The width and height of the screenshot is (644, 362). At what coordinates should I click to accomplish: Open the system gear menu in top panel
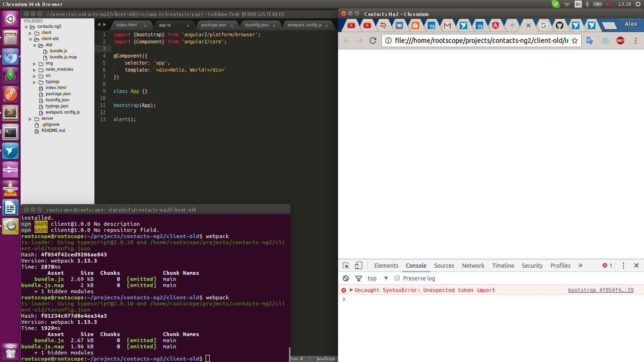(638, 4)
